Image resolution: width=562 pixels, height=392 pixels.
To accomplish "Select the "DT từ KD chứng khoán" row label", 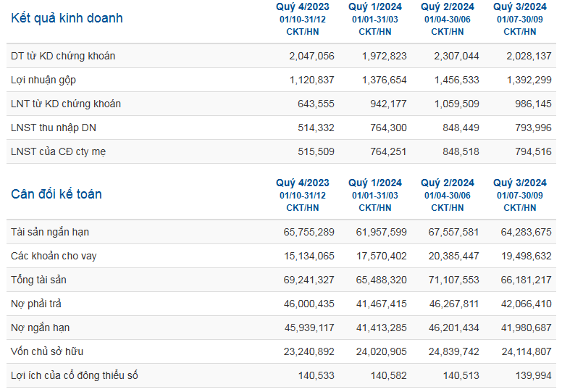I will click(x=63, y=56).
